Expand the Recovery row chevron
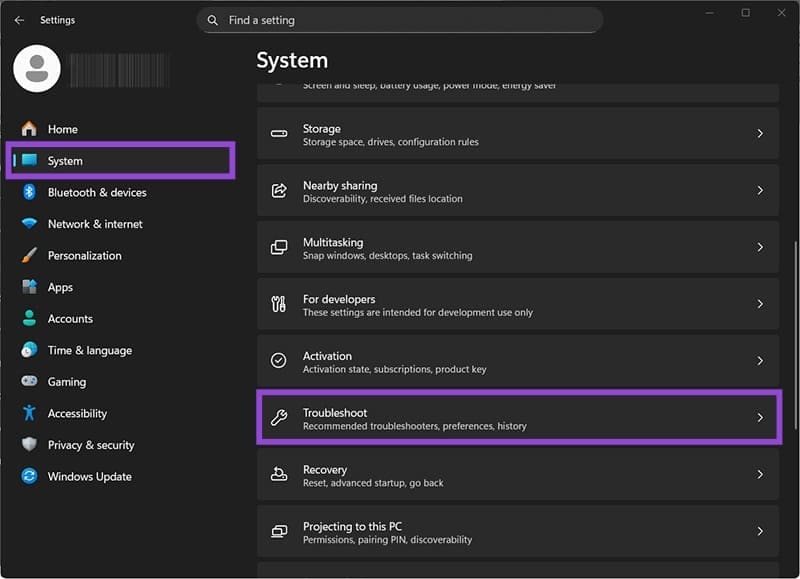The height and width of the screenshot is (579, 800). click(758, 475)
